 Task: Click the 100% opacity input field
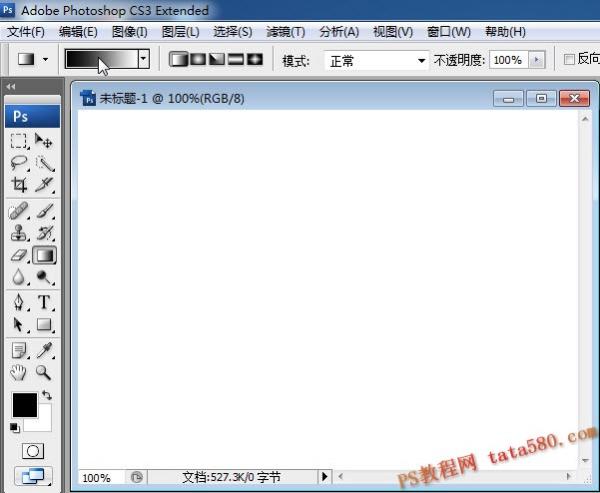click(508, 60)
